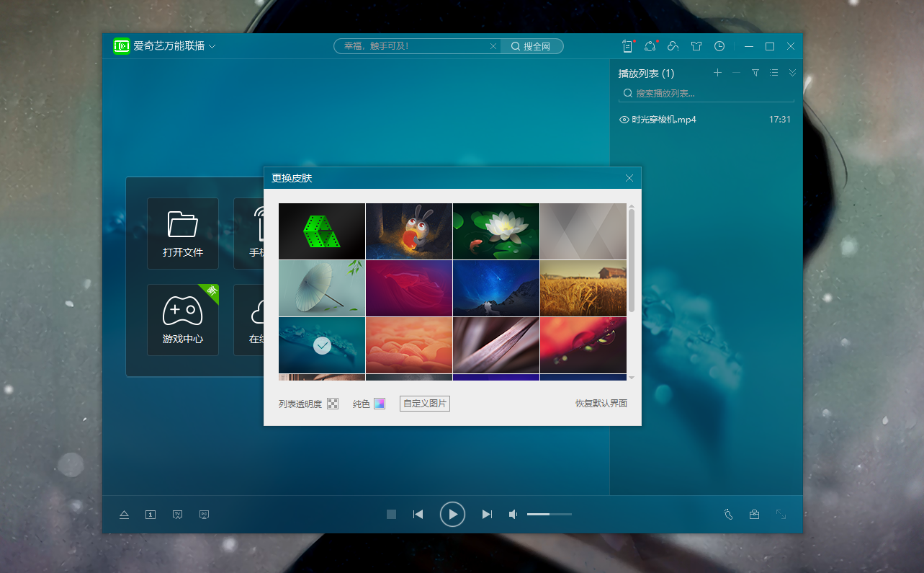Screen dimensions: 924x573
Task: Open the play history clock icon
Action: [x=719, y=46]
